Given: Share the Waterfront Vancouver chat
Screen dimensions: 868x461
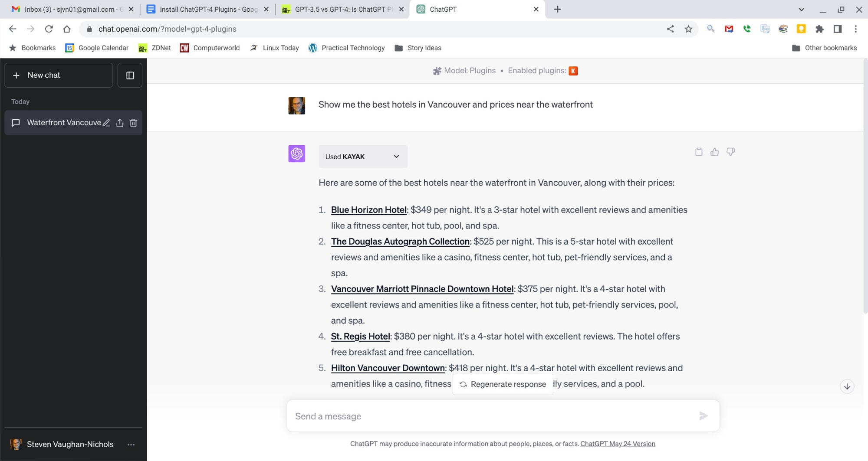Looking at the screenshot, I should tap(120, 123).
